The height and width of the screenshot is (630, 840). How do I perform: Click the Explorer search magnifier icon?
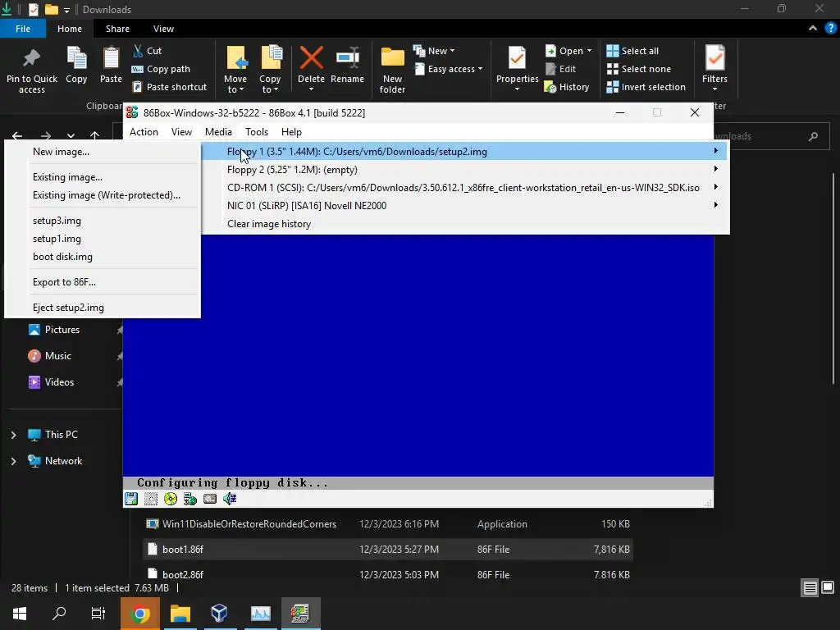point(813,137)
